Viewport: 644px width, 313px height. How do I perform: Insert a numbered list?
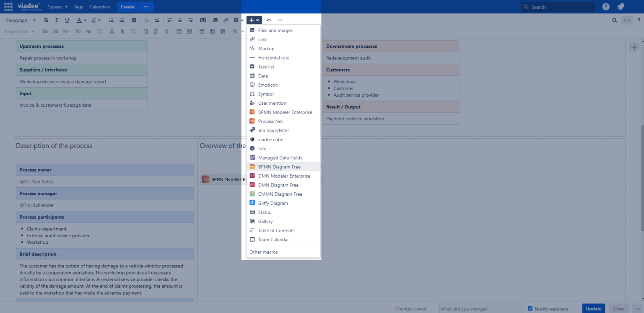[x=121, y=20]
